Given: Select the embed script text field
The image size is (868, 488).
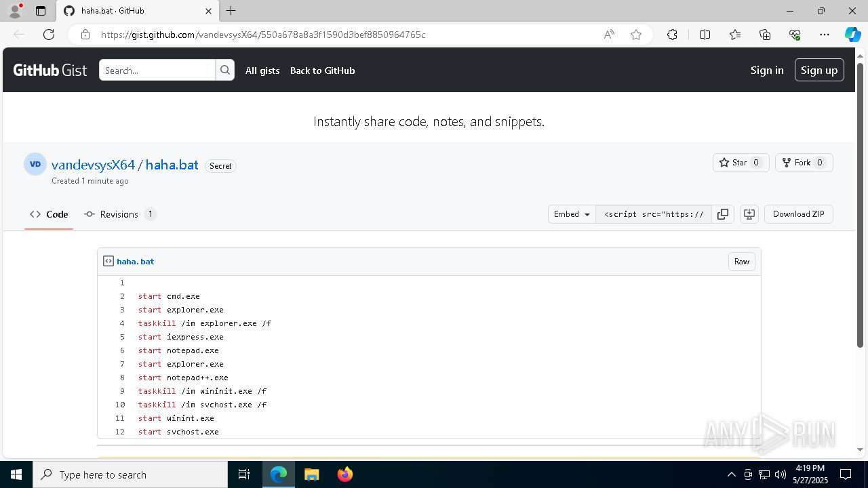Looking at the screenshot, I should click(654, 214).
